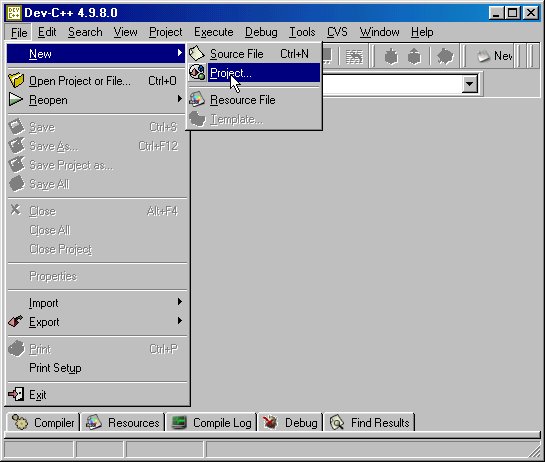Open the Tools menu
This screenshot has height=462, width=545.
click(302, 32)
